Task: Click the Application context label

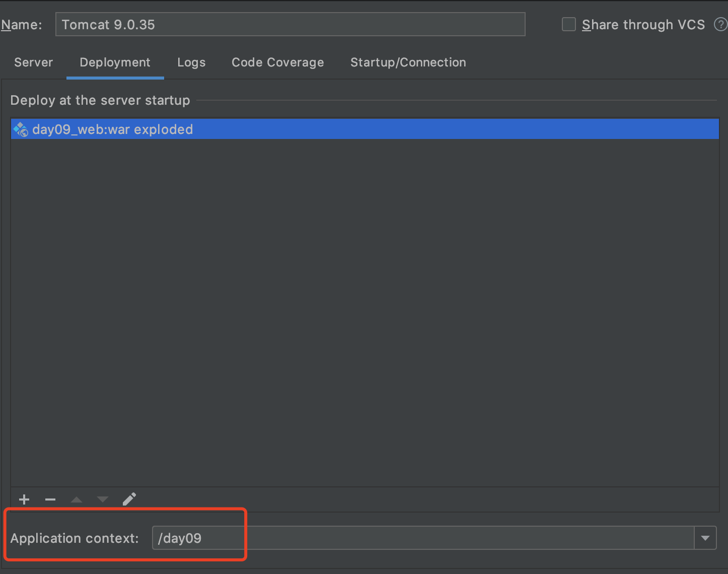Action: [x=75, y=538]
